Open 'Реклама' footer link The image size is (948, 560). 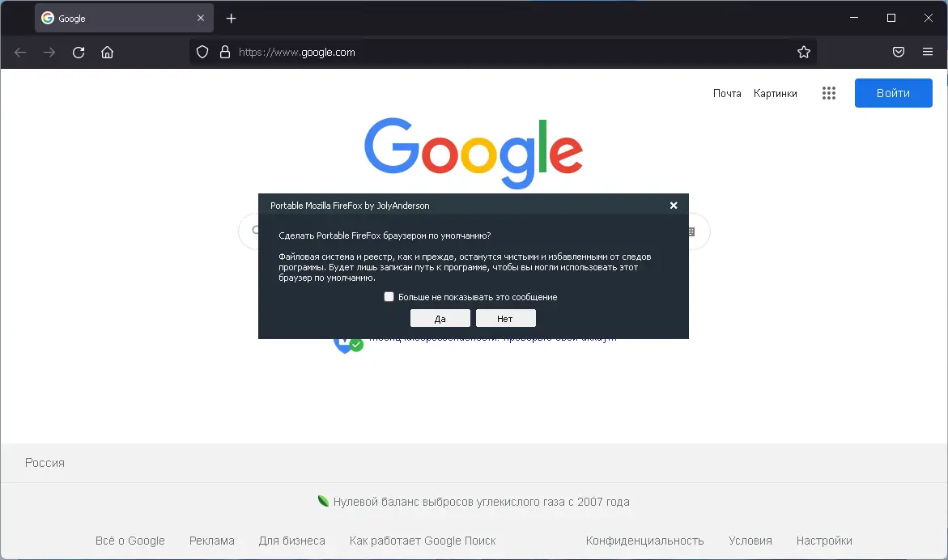coord(211,541)
